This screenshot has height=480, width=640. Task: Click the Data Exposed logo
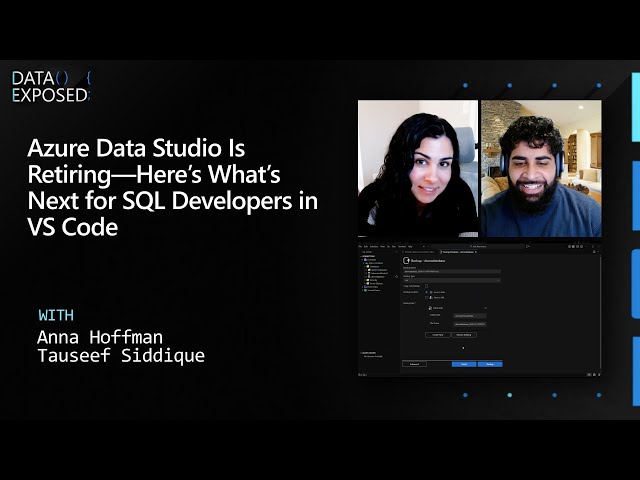click(x=51, y=87)
